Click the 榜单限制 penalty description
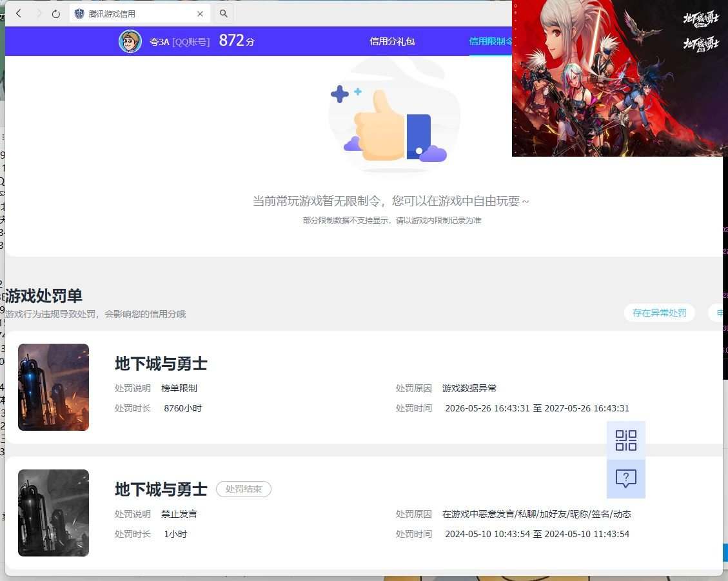Screen dimensions: 728x581 [179, 388]
